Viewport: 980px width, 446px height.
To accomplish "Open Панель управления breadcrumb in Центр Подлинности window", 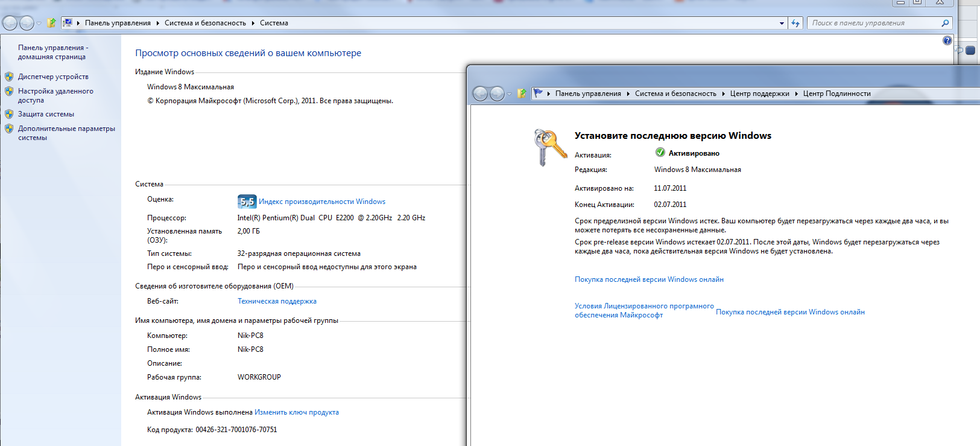I will click(x=588, y=94).
